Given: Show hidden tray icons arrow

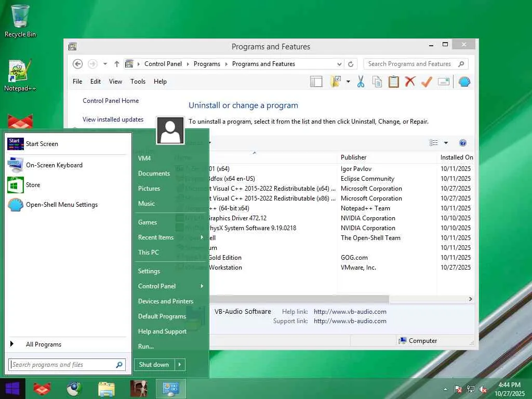Looking at the screenshot, I should click(445, 389).
